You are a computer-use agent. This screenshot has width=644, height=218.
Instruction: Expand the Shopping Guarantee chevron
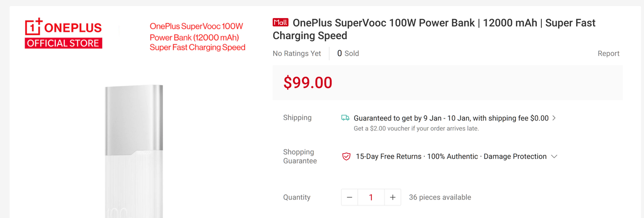point(554,157)
